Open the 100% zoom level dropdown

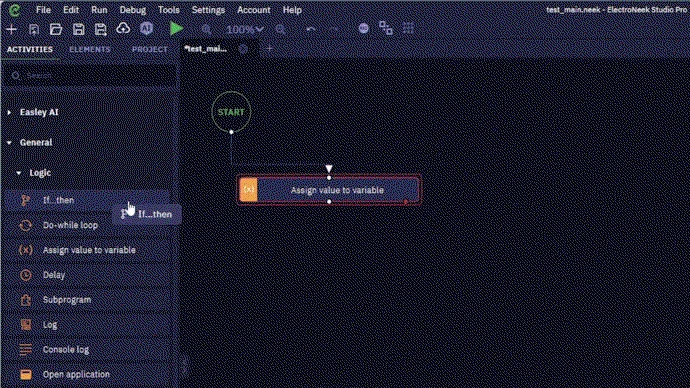pos(245,30)
